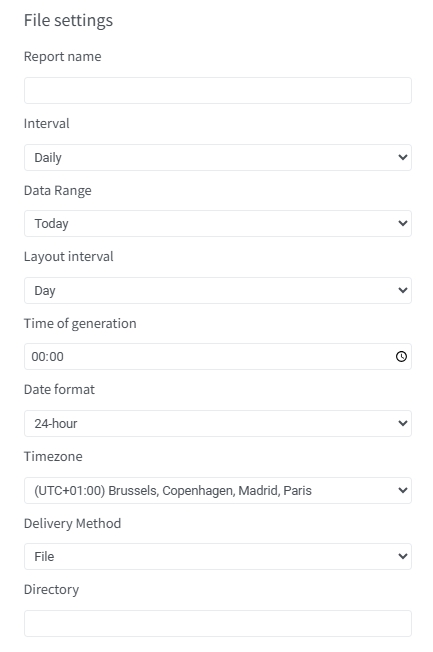Focus the Report name text field
Screen dimensions: 433x652
click(x=218, y=90)
